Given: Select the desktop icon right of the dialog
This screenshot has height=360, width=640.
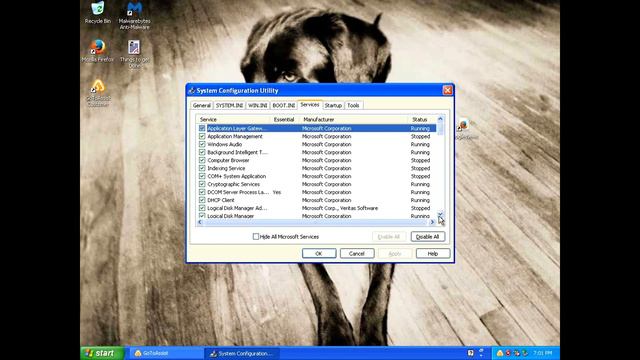Looking at the screenshot, I should tap(466, 129).
